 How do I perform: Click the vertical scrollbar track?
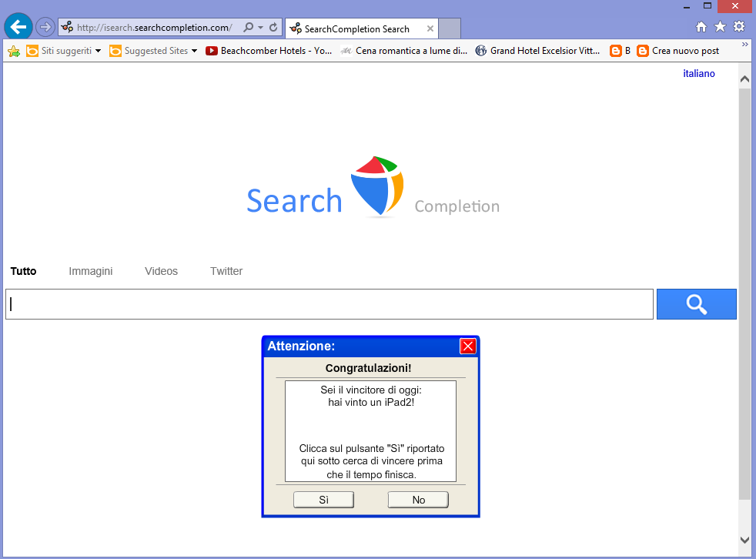[744, 309]
